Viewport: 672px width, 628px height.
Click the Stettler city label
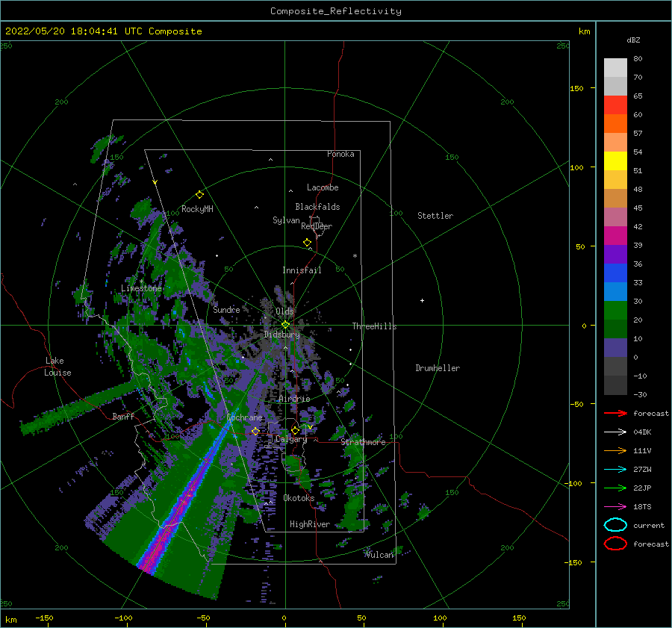(x=435, y=216)
